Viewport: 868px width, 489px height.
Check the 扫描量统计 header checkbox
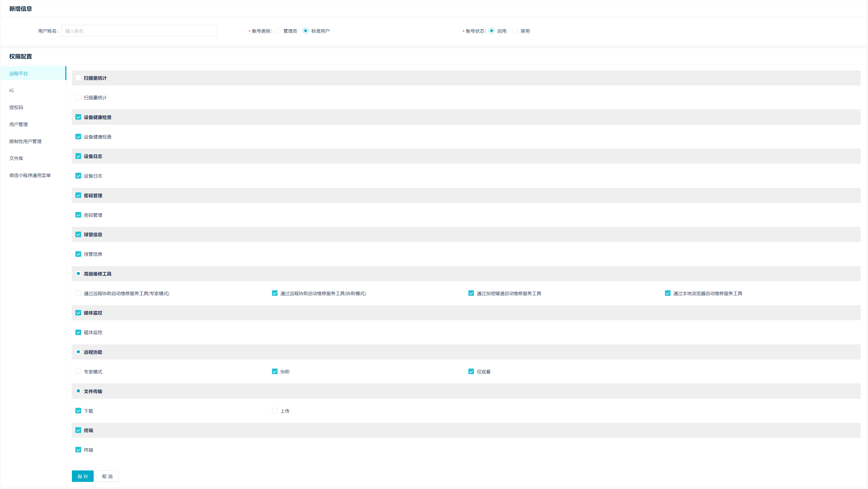78,78
